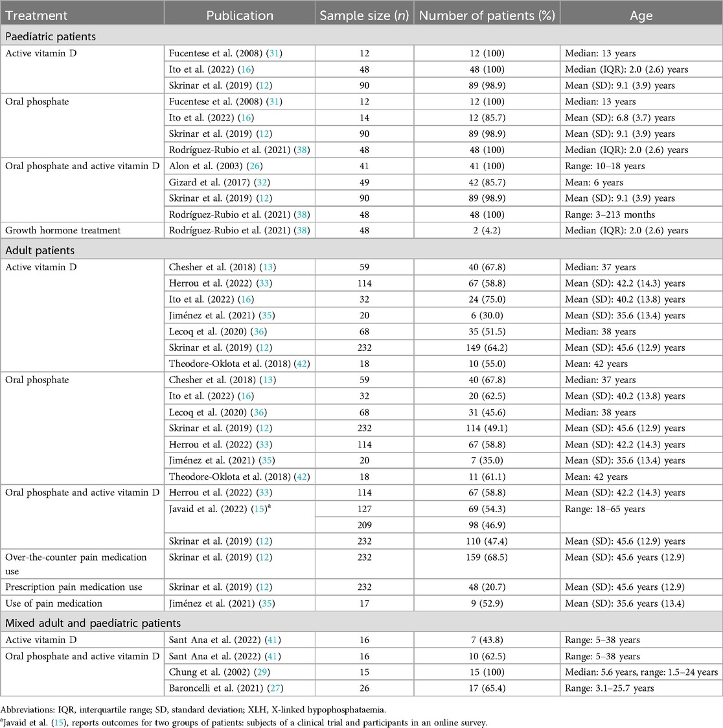The width and height of the screenshot is (723, 728).
Task: Select the value 48 (20.7)
Action: point(487,587)
